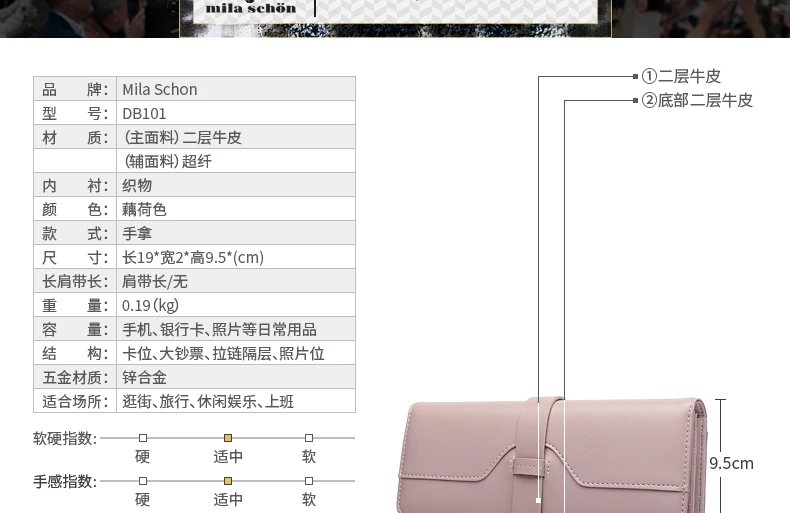The image size is (790, 513).
Task: Click the dimensions 长19*宽2*高9.5*(cm)
Action: tap(193, 258)
